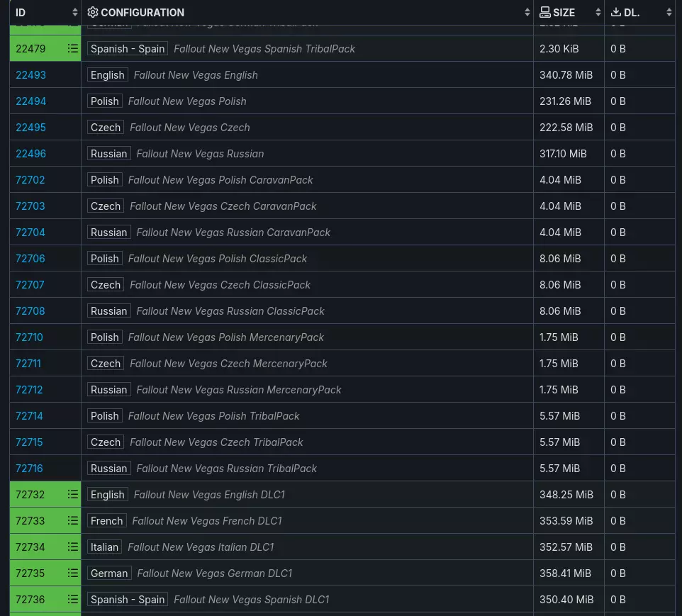Viewport: 682px width, 616px height.
Task: Open depot 72703 link
Action: [30, 206]
